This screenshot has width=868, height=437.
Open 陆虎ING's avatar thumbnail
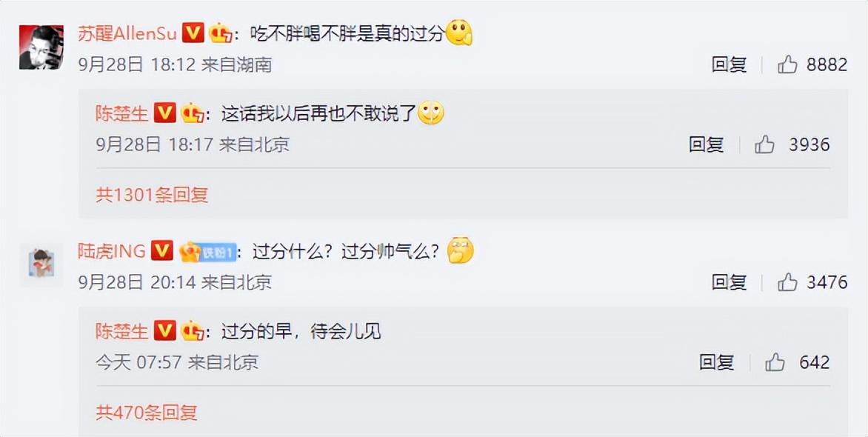tap(41, 264)
